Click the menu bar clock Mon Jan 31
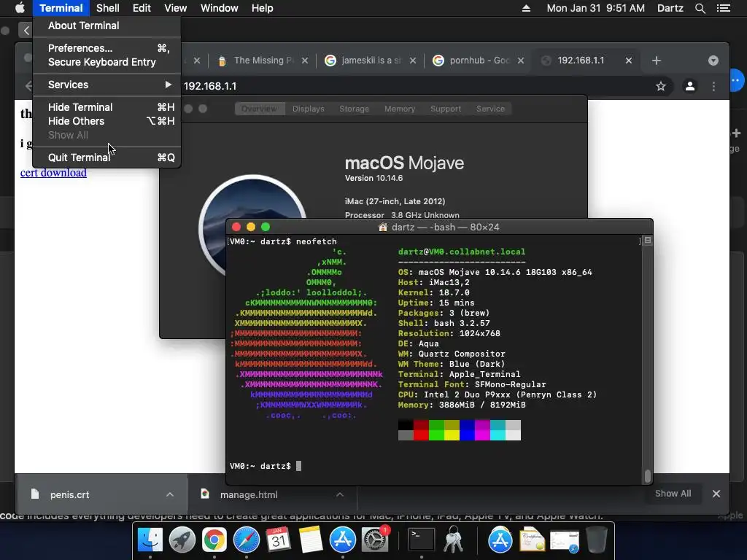The image size is (747, 560). coord(595,8)
